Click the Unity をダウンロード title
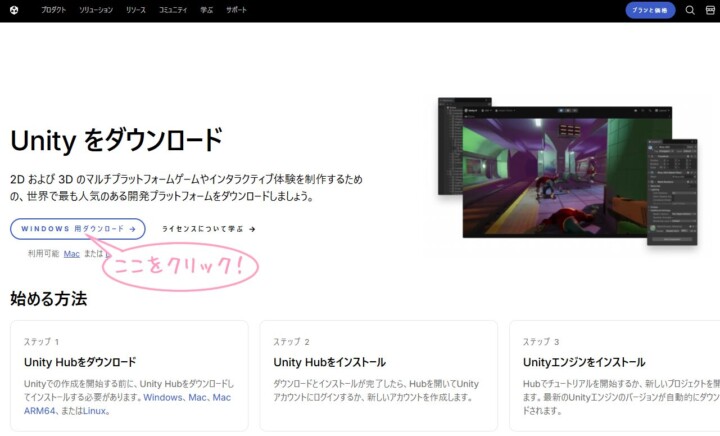The image size is (720, 436). 117,140
